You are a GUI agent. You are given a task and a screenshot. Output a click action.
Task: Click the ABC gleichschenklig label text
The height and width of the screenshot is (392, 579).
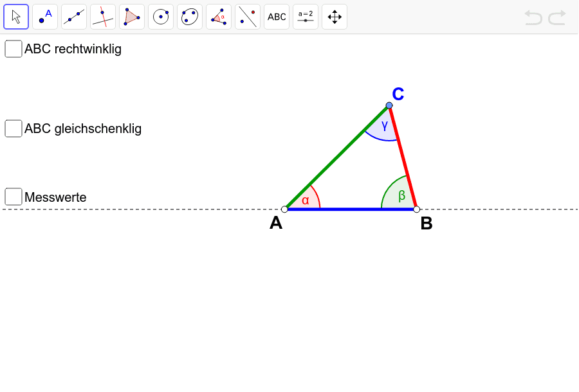tap(83, 129)
